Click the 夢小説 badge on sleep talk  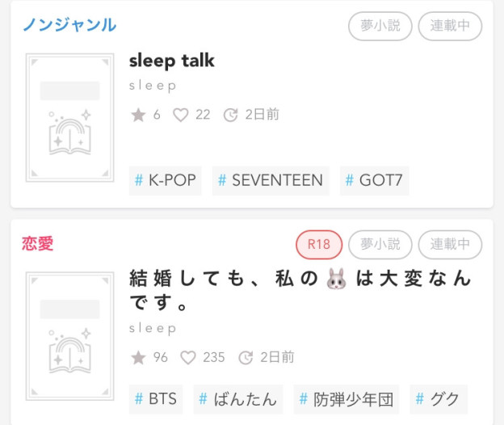tap(380, 26)
